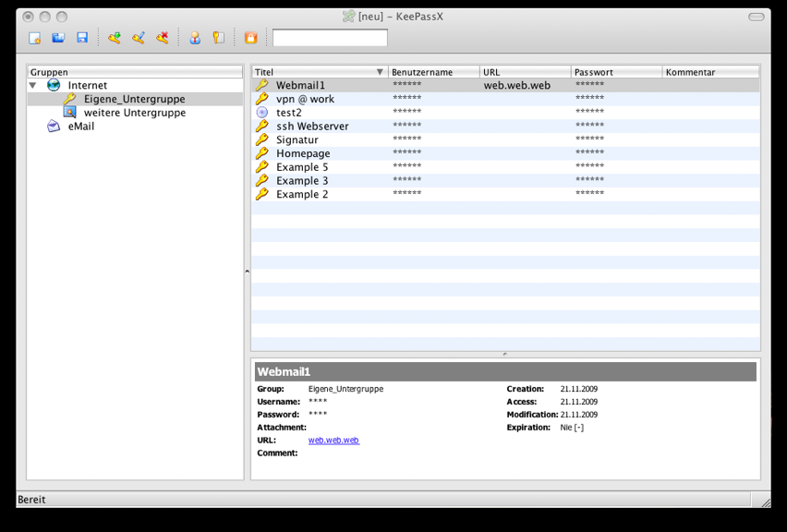Copy username to clipboard via person icon

pos(195,38)
